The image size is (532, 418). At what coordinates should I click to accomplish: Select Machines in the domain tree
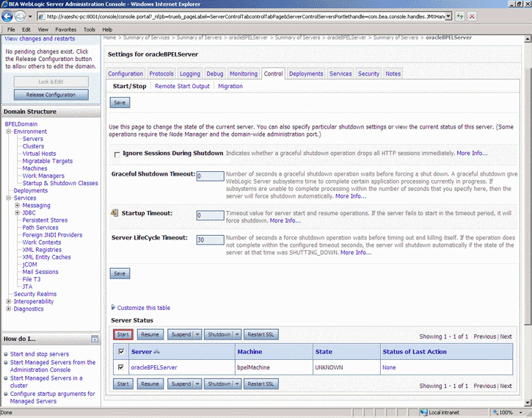pos(34,168)
